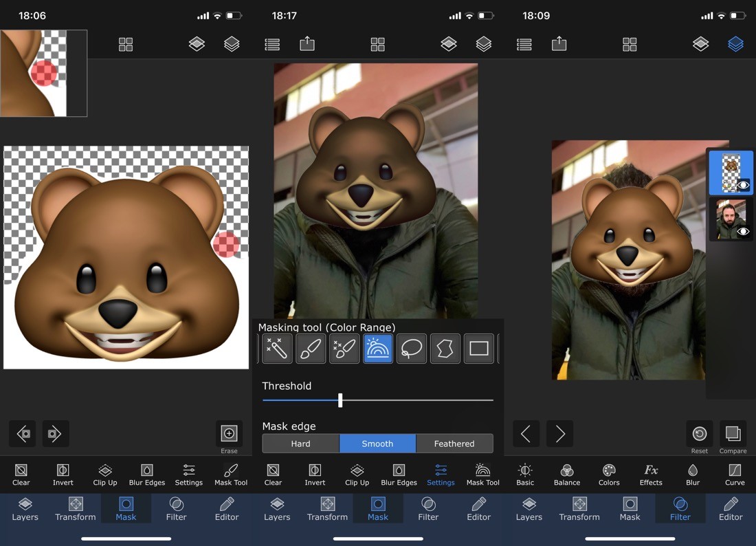This screenshot has height=546, width=756.
Task: Toggle stacked layers icon in middle screen top bar
Action: (484, 44)
